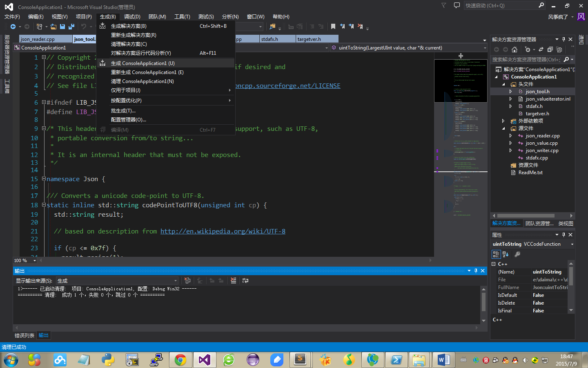Viewport: 588px width, 368px height.
Task: Open the en.wikipedia.org/wiki/UTF-8 link
Action: coord(223,231)
